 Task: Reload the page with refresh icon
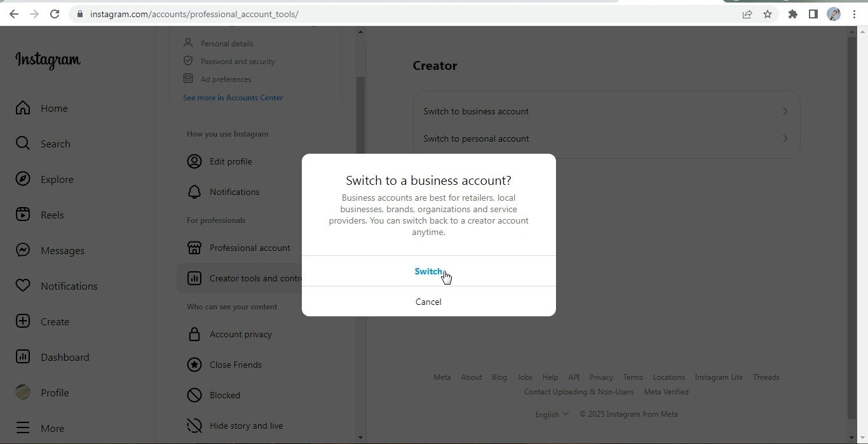(x=55, y=14)
